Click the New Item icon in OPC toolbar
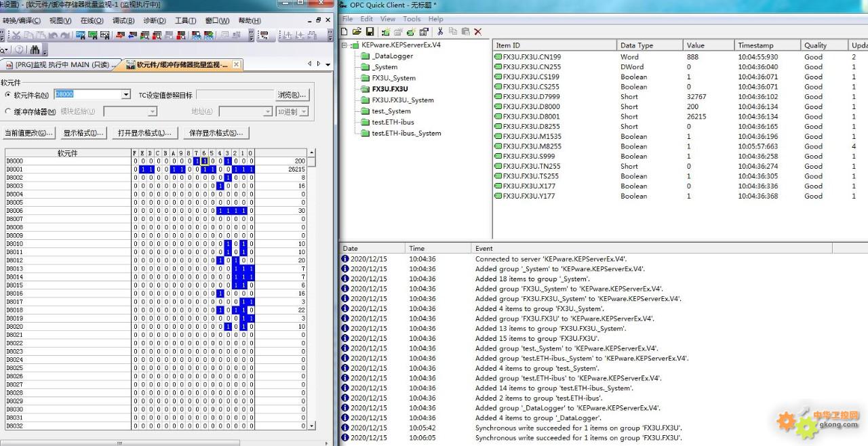Image resolution: width=868 pixels, height=446 pixels. coord(411,32)
